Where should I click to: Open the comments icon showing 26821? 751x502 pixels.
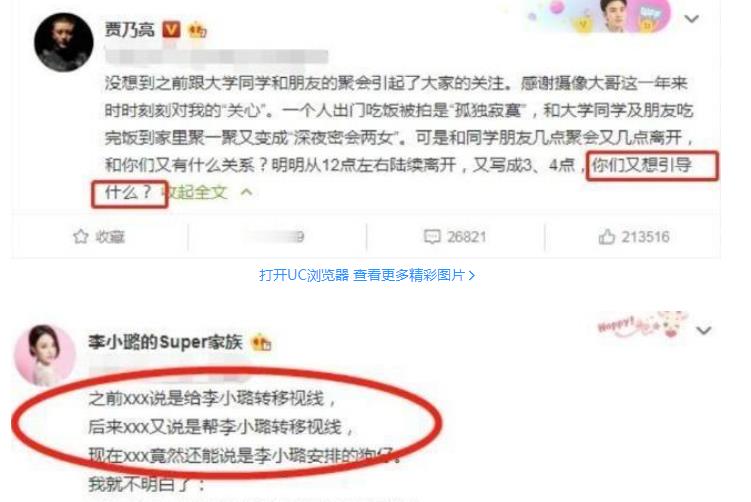point(432,237)
